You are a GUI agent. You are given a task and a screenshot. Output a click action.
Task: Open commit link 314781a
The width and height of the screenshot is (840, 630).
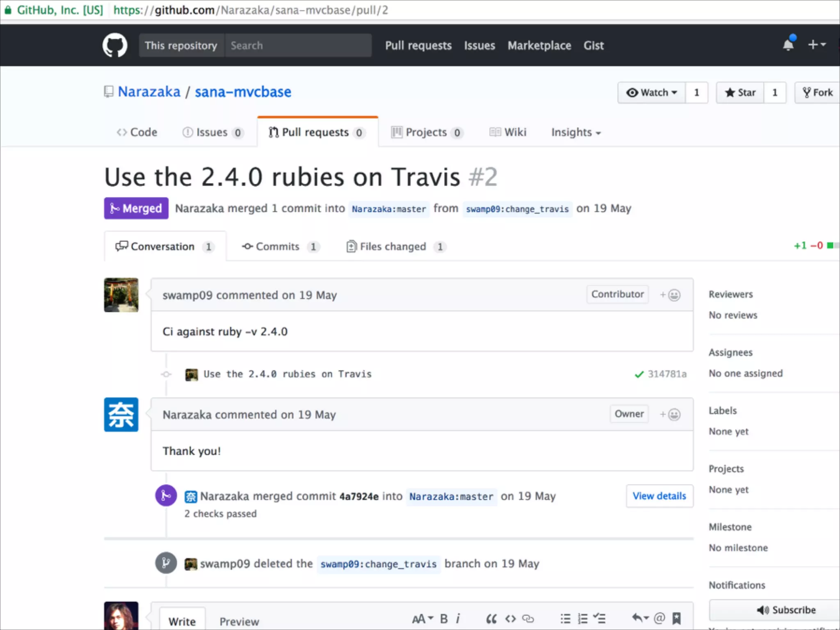click(x=667, y=374)
